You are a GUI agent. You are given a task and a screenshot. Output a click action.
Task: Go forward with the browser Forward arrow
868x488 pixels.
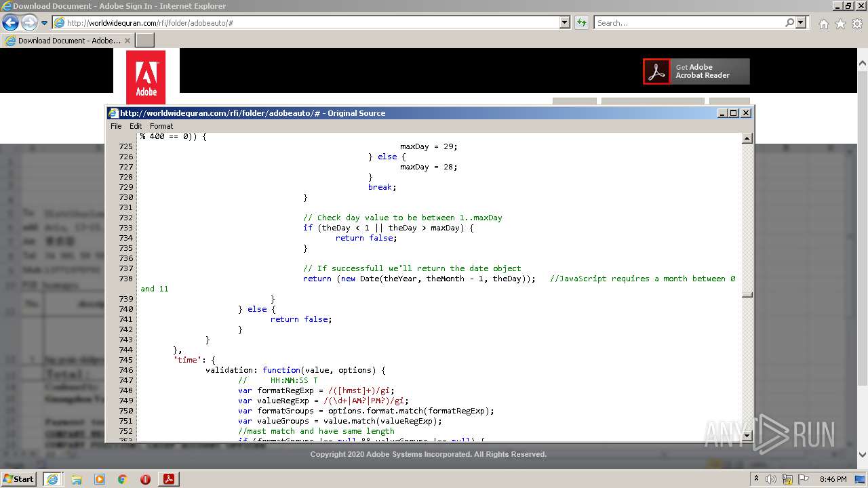point(29,22)
